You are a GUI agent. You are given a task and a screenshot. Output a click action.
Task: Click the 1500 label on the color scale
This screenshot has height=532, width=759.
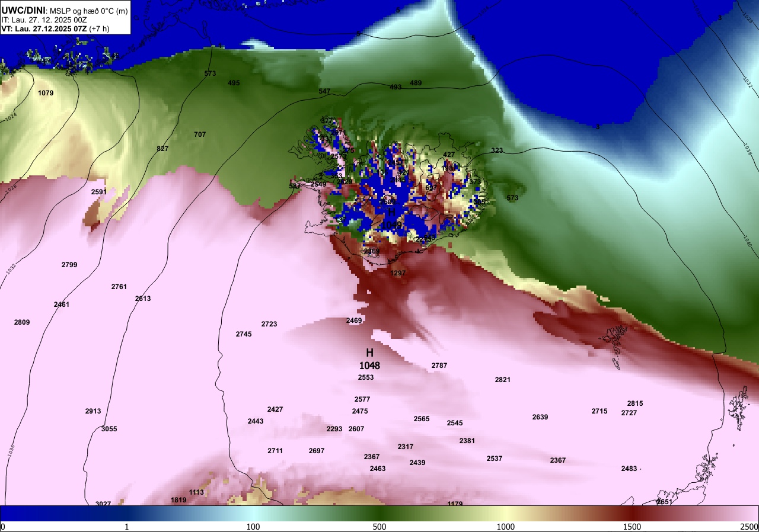[632, 527]
